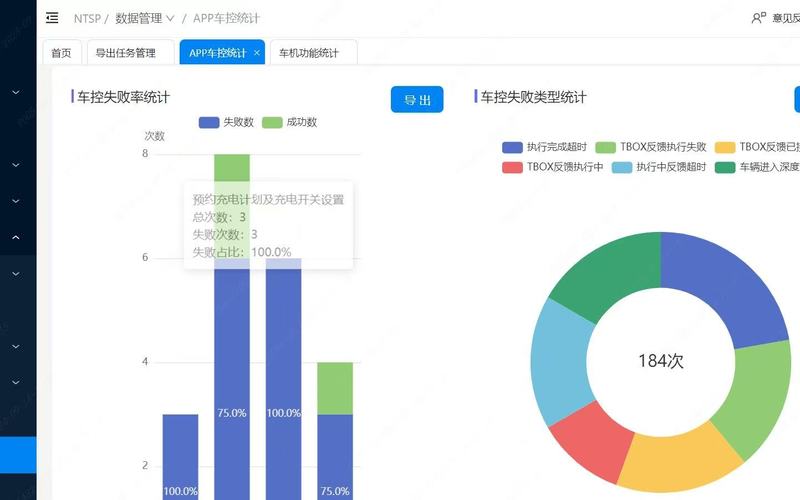Toggle the TBOX反馈执行失败 legend item
Image resolution: width=800 pixels, height=500 pixels.
[x=651, y=147]
